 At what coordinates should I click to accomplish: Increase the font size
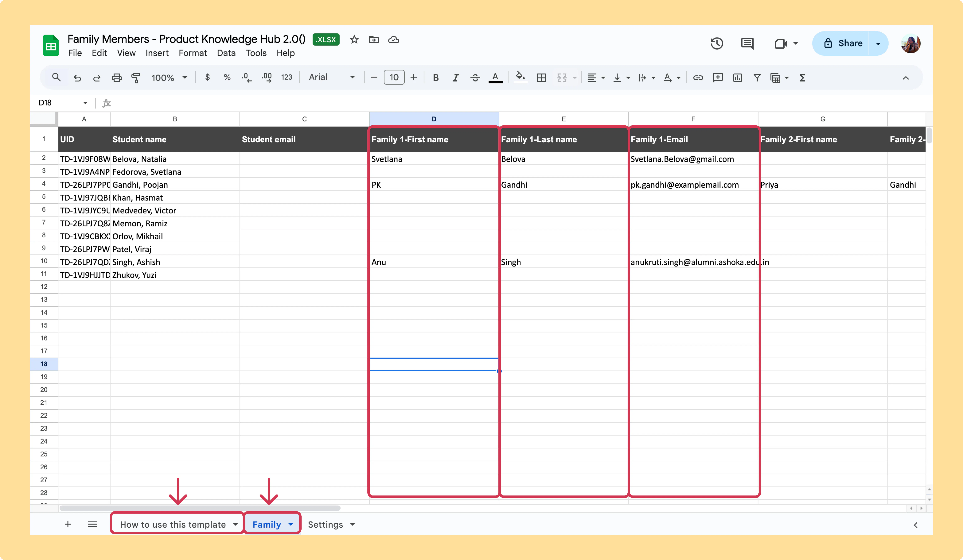click(x=413, y=78)
